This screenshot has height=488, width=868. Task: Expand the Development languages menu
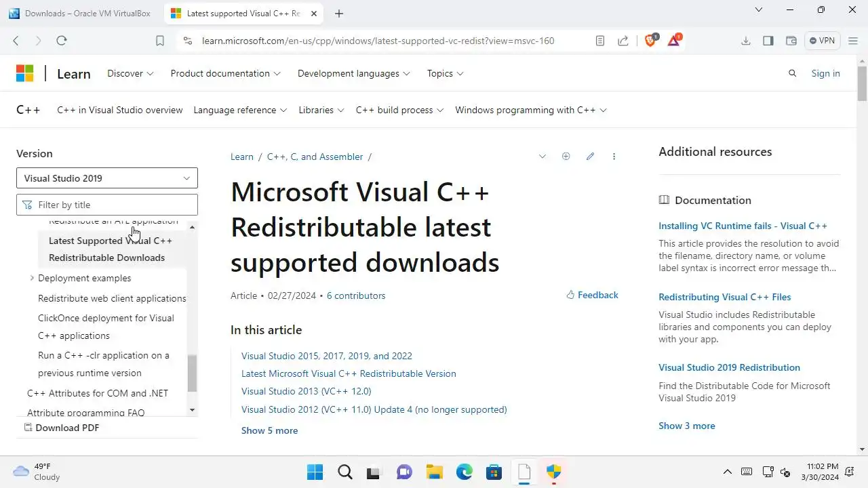(x=353, y=73)
